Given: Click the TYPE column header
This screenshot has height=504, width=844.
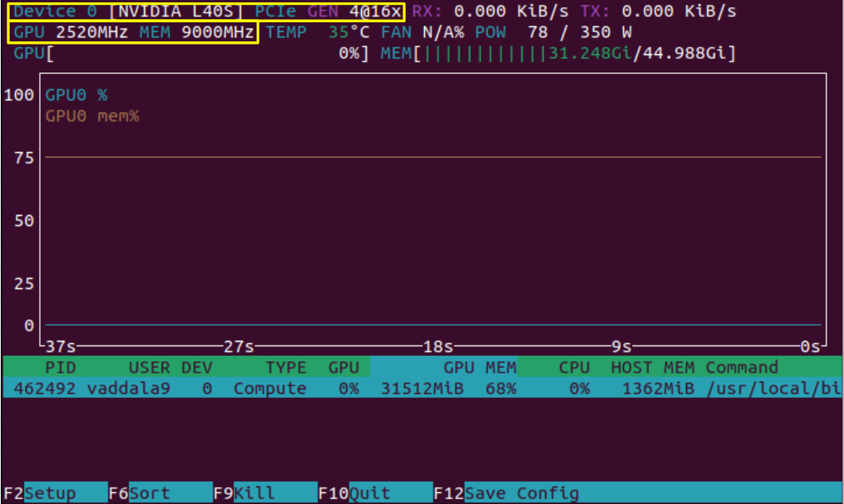Looking at the screenshot, I should [285, 367].
